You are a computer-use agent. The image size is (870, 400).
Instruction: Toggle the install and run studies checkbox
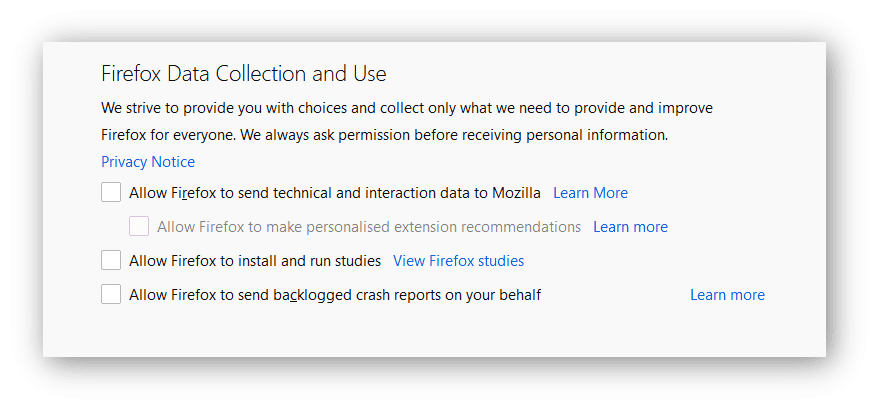pos(111,261)
